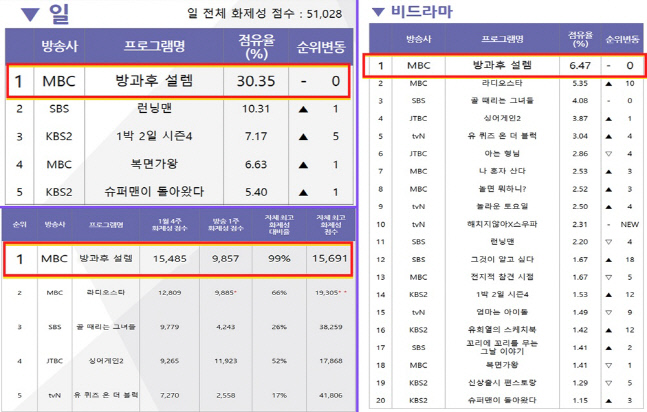The height and width of the screenshot is (412, 647).
Task: Click the NEW label in the rank 10 row
Action: 630,225
